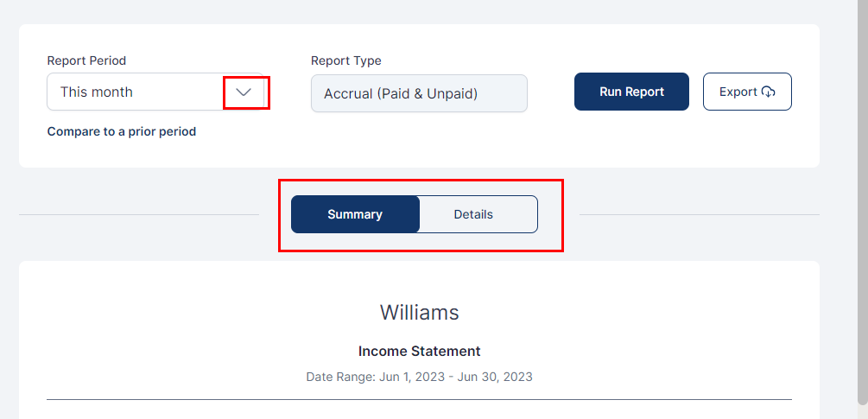Click the cloud download icon on Export
Viewport: 868px width, 419px height.
[769, 92]
